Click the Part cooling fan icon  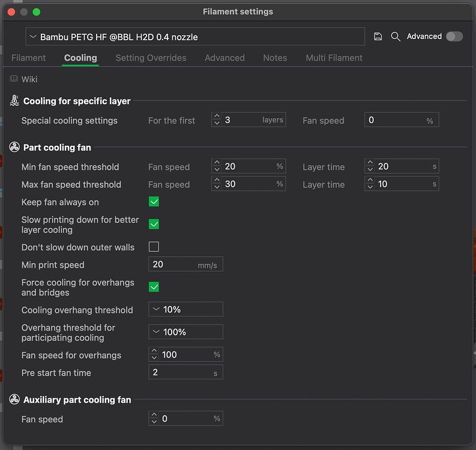[x=14, y=147]
